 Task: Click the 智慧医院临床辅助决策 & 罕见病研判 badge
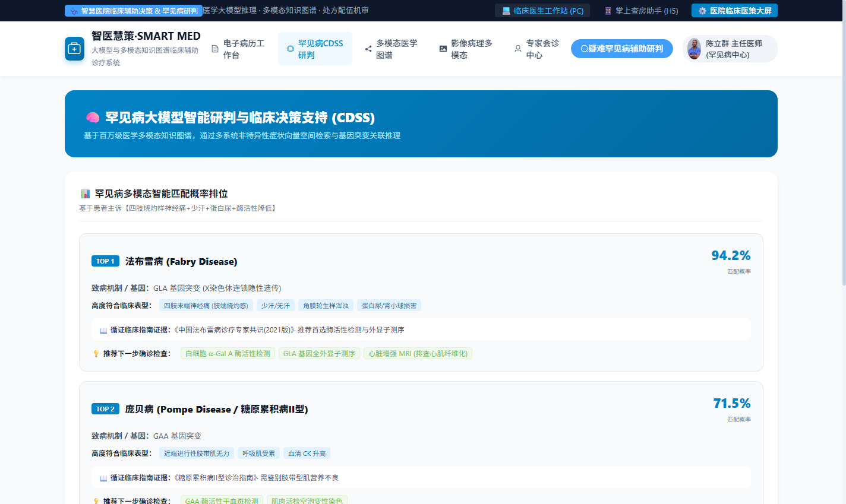134,11
